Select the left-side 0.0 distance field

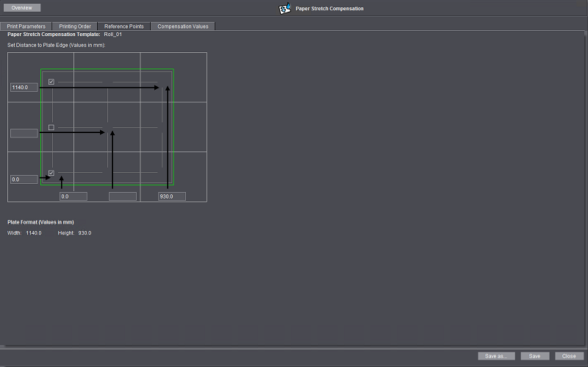click(24, 179)
